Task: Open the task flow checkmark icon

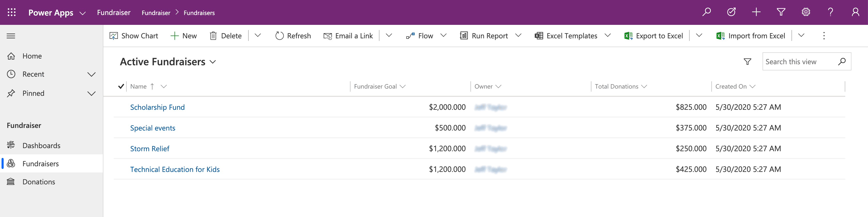Action: tap(731, 12)
